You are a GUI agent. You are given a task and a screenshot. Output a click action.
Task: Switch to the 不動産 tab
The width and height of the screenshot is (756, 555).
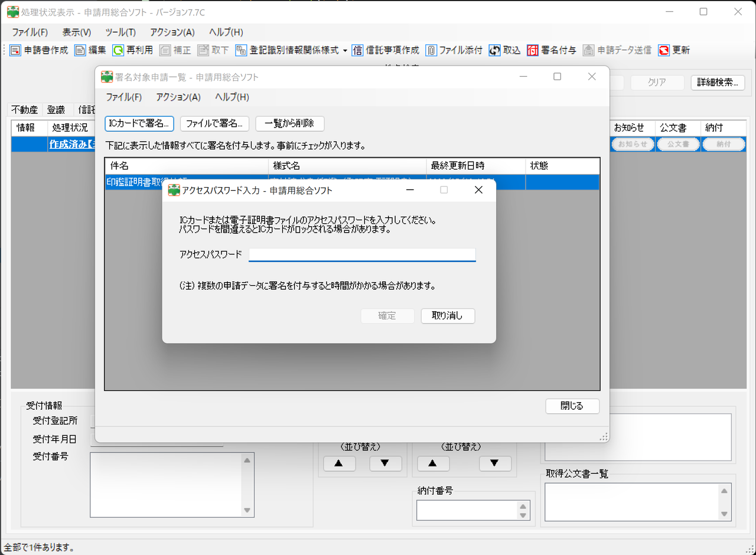coord(25,109)
